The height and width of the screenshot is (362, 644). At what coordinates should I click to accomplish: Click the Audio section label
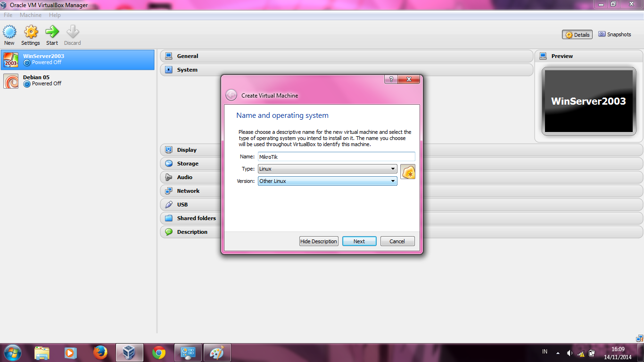click(x=185, y=177)
